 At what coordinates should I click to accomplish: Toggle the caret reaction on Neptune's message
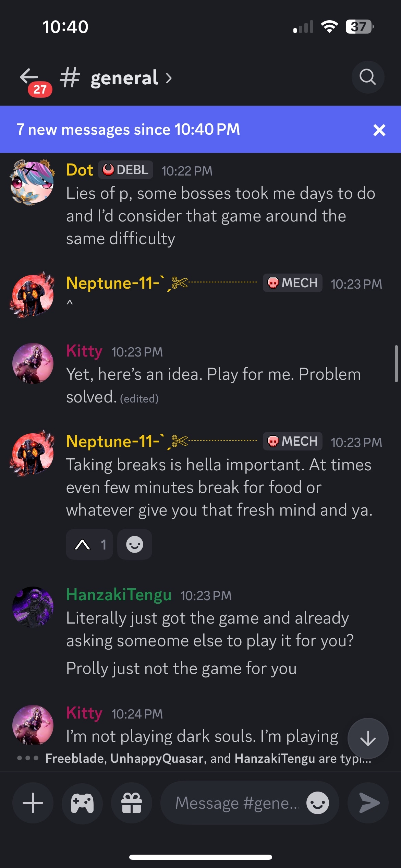(89, 544)
